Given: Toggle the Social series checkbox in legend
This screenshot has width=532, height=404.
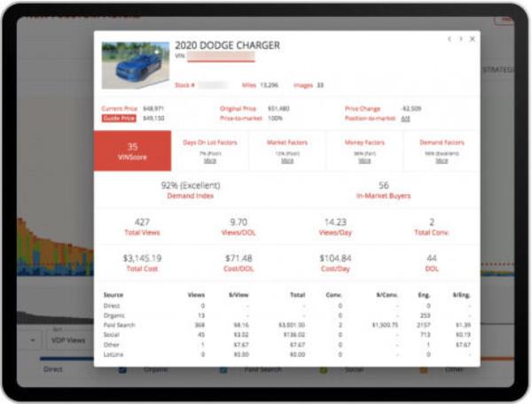Looking at the screenshot, I should coord(324,369).
